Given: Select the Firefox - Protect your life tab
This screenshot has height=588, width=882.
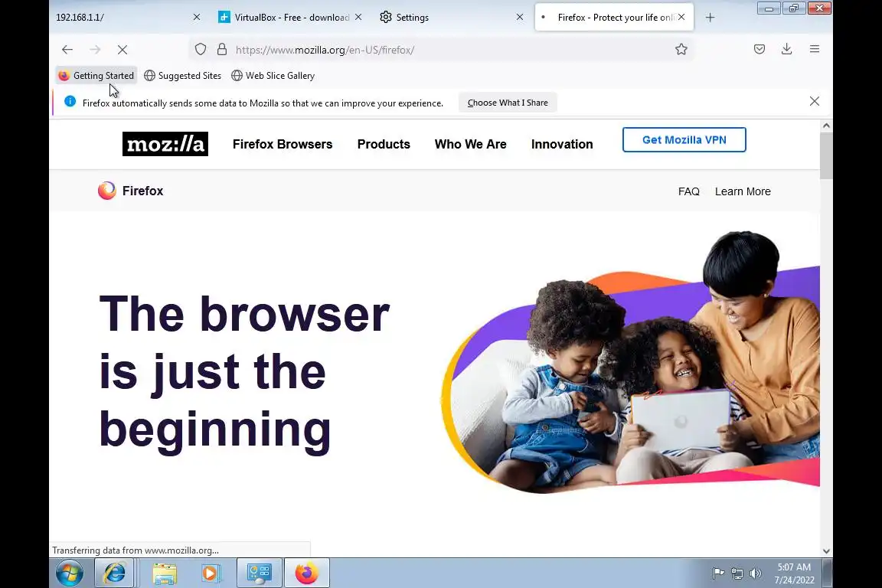Looking at the screenshot, I should click(x=614, y=18).
